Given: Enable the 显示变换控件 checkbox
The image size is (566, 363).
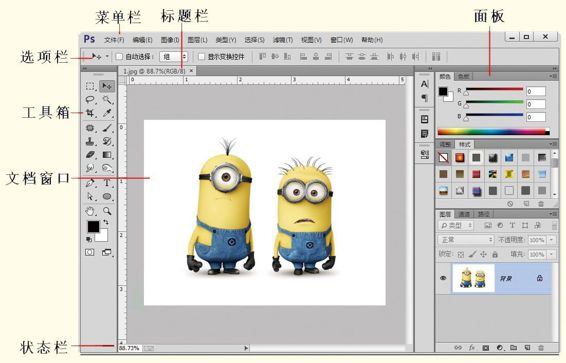Looking at the screenshot, I should tap(201, 57).
